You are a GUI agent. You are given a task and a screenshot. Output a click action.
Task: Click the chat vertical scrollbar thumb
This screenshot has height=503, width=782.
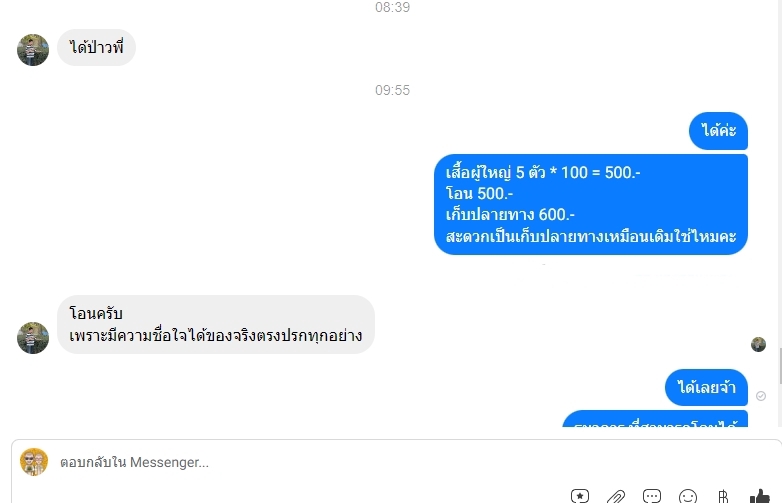780,366
